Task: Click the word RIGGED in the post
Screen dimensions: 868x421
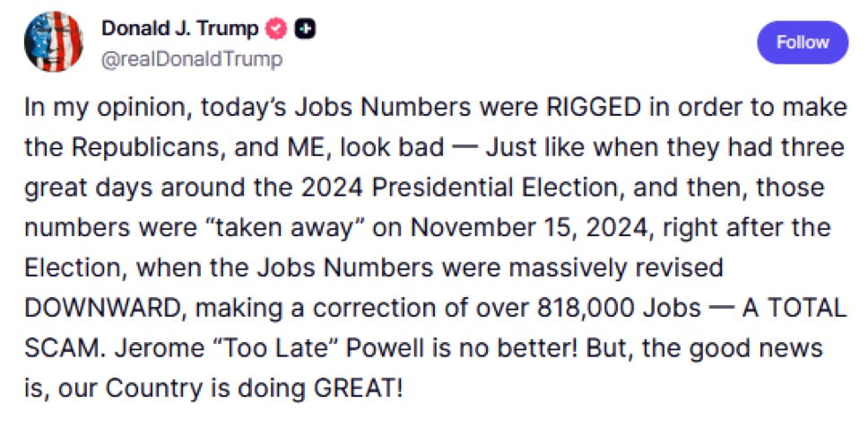Action: (x=594, y=109)
